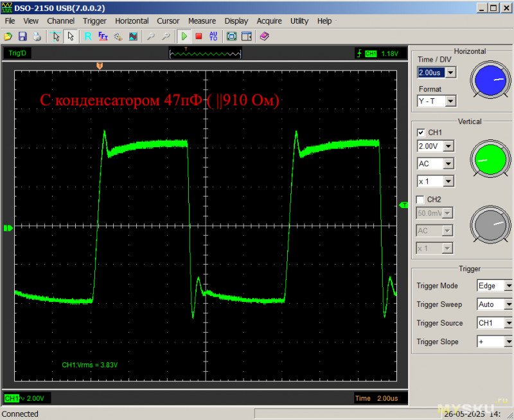The image size is (514, 420).
Task: Expand the Trigger Mode Edge dropdown
Action: point(508,286)
